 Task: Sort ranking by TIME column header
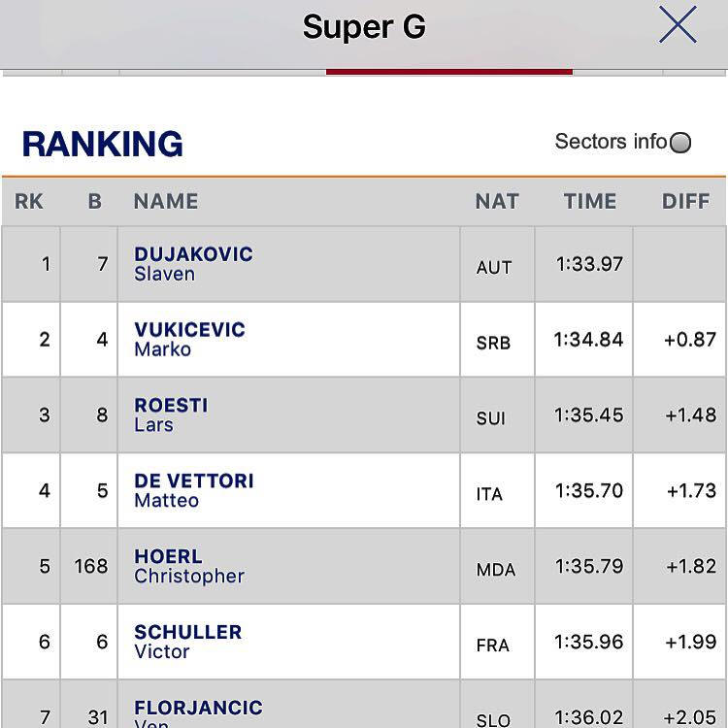589,202
